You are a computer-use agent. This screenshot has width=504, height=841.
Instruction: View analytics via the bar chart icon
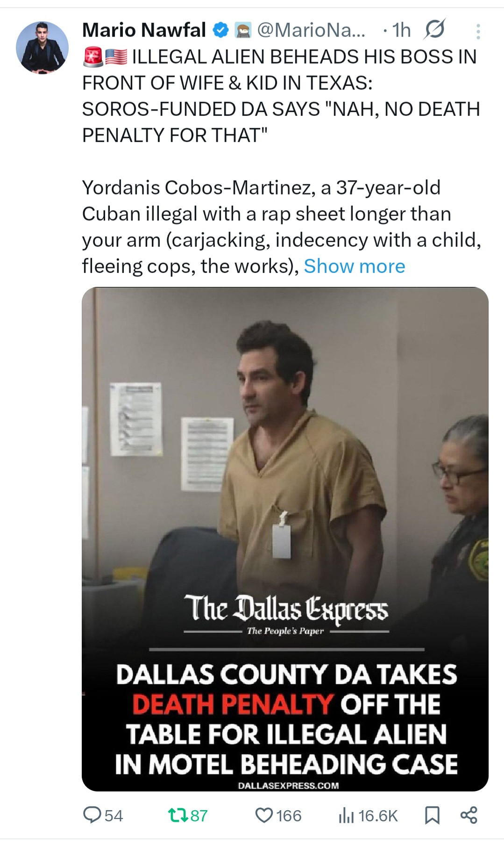click(x=346, y=815)
